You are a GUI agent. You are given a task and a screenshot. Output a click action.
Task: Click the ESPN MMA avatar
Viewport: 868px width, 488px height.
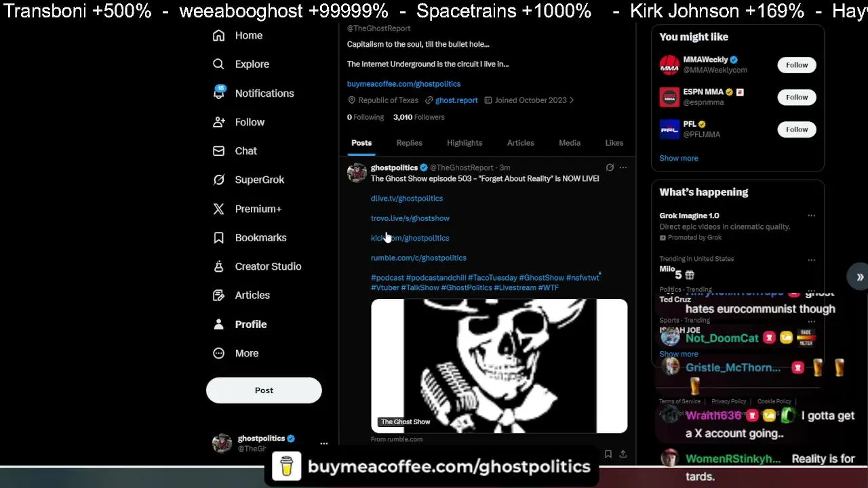click(x=669, y=97)
